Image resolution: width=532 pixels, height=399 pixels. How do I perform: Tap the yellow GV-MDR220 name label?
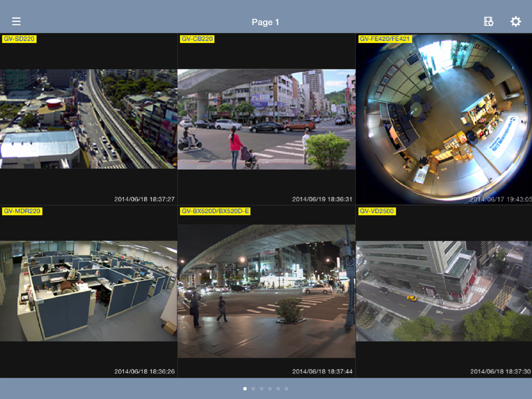22,211
